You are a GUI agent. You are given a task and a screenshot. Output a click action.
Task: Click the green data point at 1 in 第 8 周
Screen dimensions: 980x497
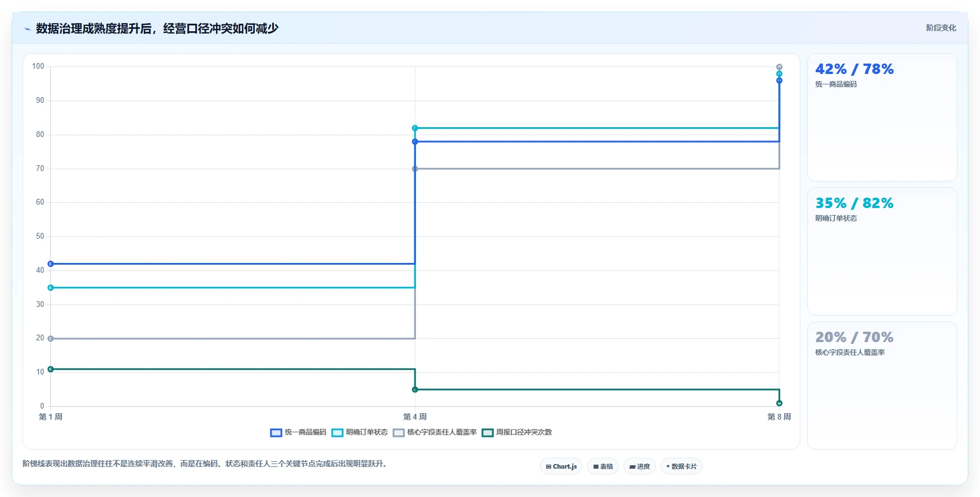tap(779, 403)
